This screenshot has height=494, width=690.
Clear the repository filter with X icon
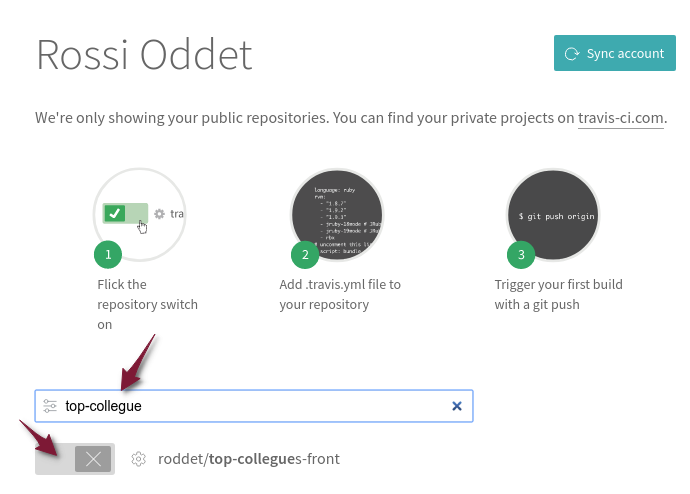[x=457, y=406]
